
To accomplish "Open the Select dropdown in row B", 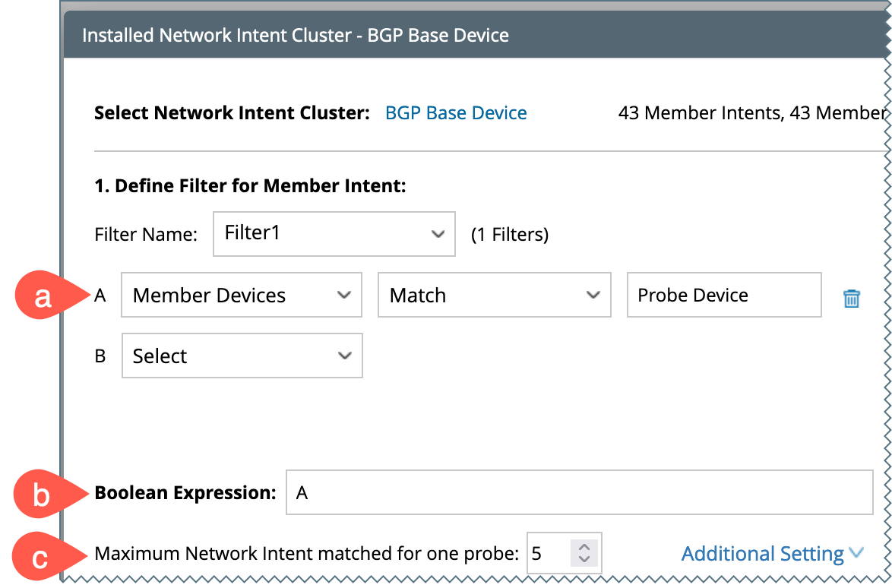I will 242,356.
